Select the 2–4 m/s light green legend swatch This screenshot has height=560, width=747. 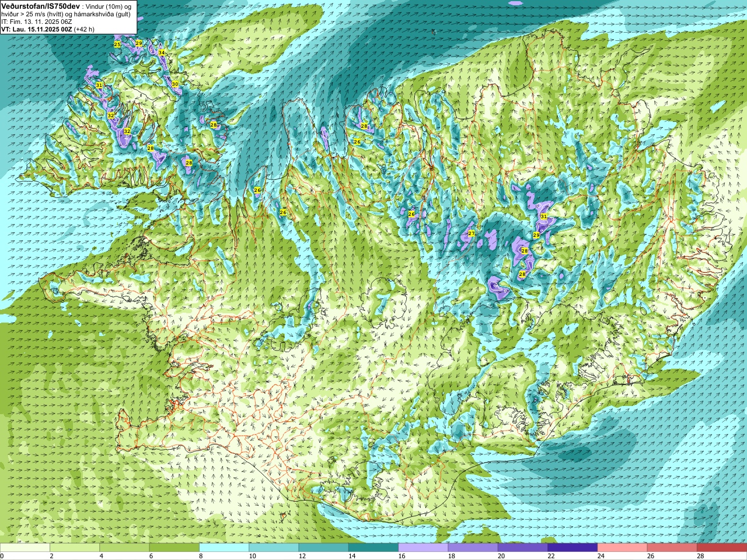point(75,548)
